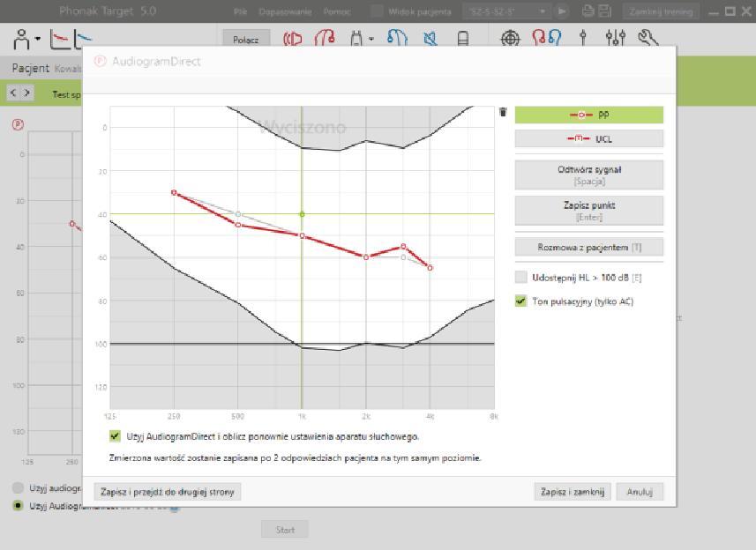Open the fine-tuning sliders icon
756x550 pixels.
point(616,38)
